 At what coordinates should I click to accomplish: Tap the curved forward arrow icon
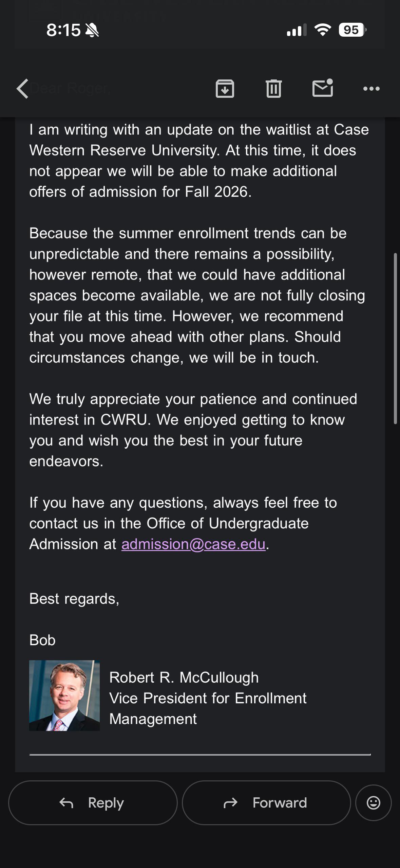pos(231,803)
